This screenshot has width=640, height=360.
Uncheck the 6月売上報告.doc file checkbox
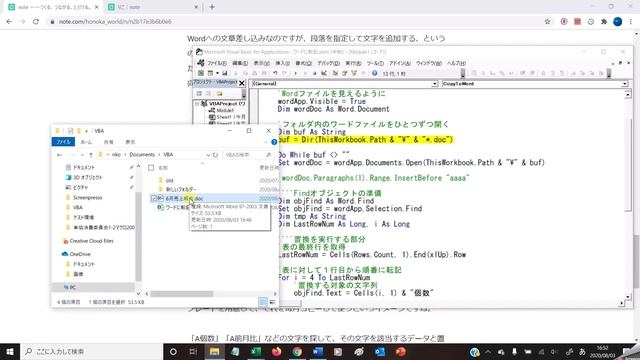(x=154, y=198)
